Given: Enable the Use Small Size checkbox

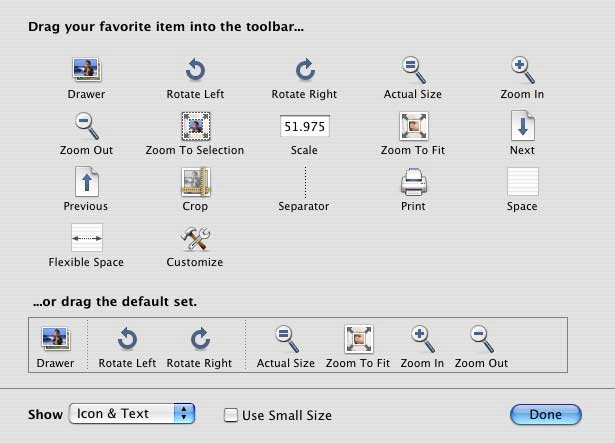Looking at the screenshot, I should (x=231, y=415).
